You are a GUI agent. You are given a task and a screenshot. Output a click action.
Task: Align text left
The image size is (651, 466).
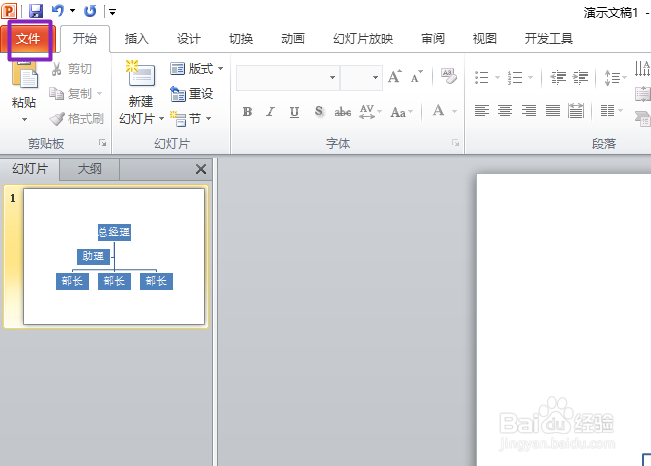482,110
